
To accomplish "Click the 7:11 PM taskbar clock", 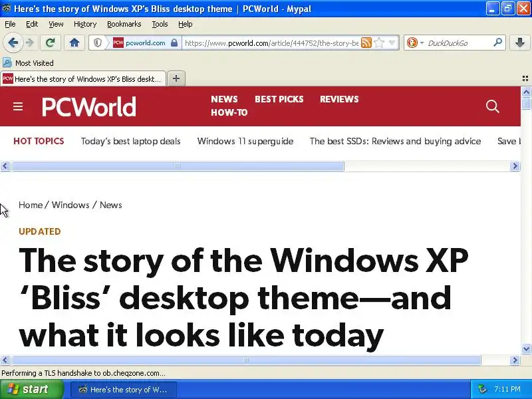I will [x=507, y=389].
